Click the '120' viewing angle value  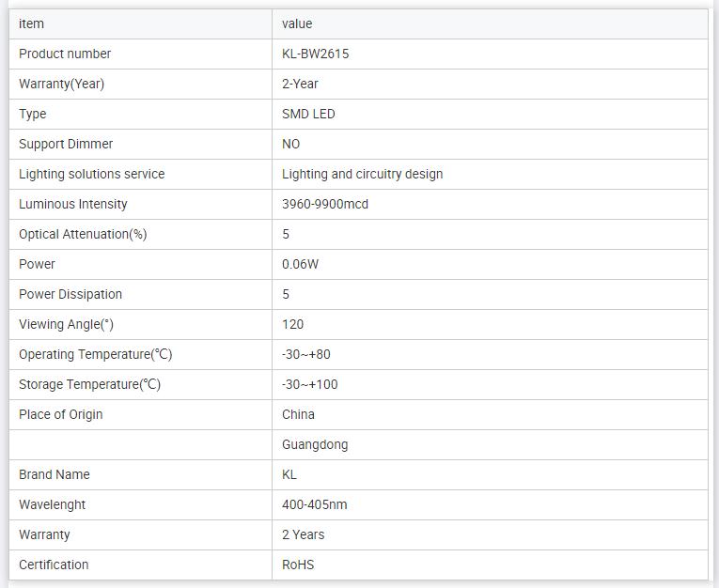[x=293, y=324]
